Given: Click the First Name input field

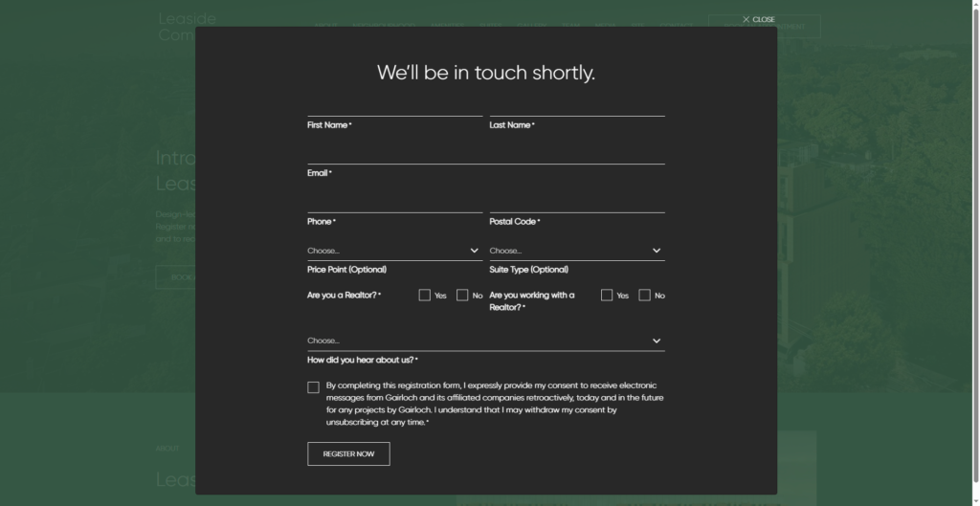Looking at the screenshot, I should tap(394, 107).
